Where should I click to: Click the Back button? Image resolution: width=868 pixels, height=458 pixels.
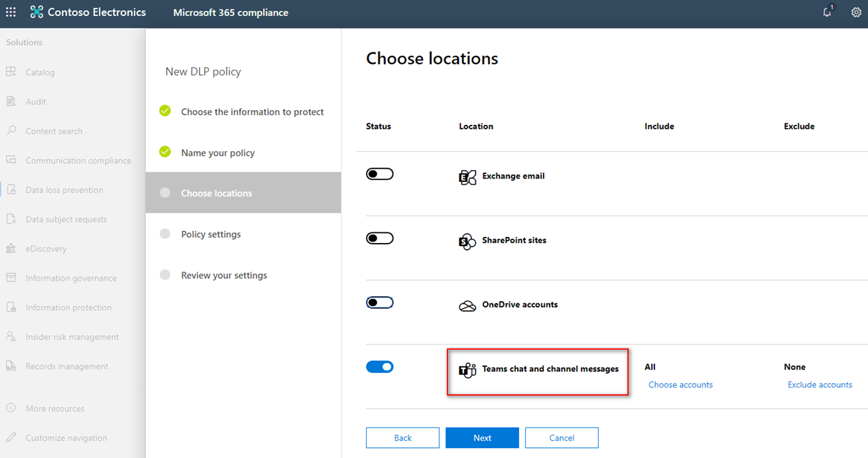coord(403,437)
